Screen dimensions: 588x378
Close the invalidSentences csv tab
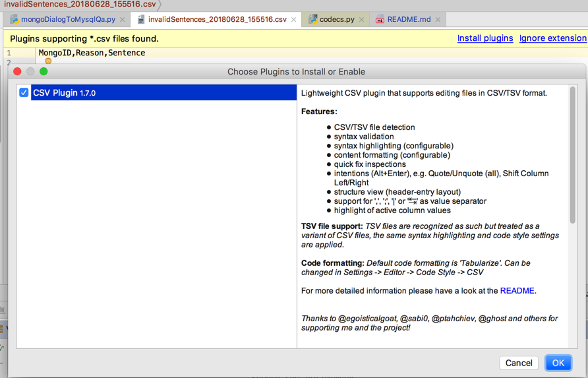tap(293, 20)
